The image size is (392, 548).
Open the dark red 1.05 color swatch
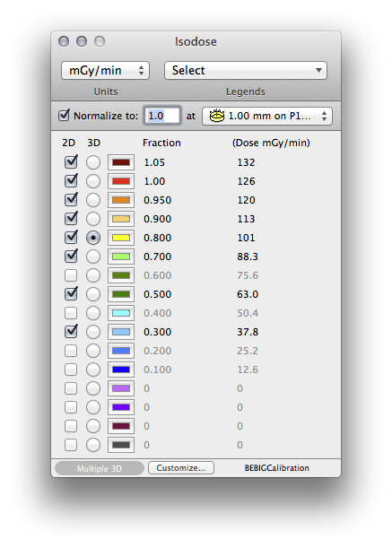pos(121,162)
